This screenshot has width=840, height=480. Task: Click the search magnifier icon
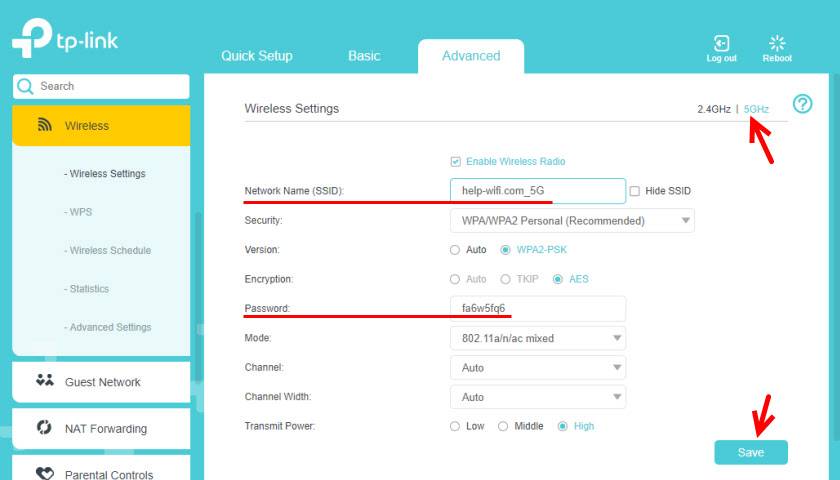click(26, 87)
